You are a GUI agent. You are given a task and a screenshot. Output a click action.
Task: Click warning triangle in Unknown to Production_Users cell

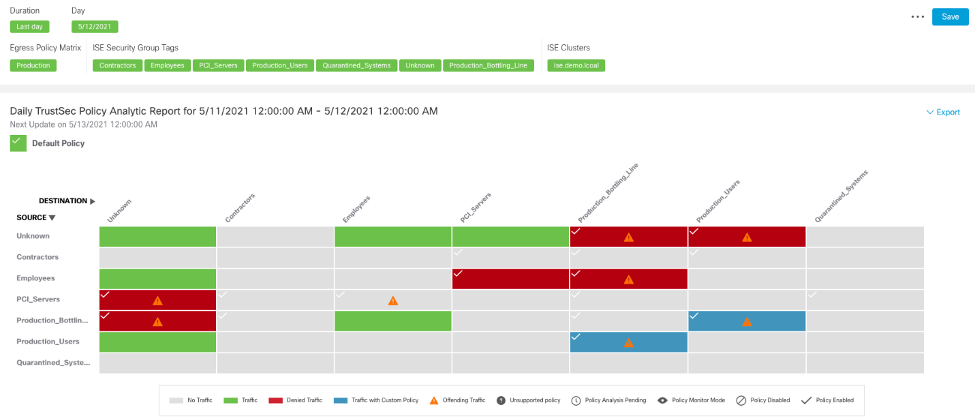(x=747, y=238)
